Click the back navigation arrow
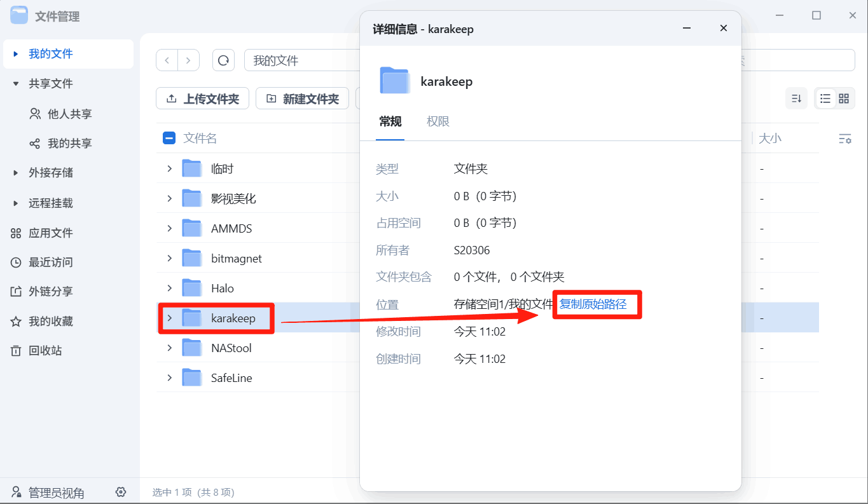Viewport: 868px width, 504px height. click(x=167, y=60)
